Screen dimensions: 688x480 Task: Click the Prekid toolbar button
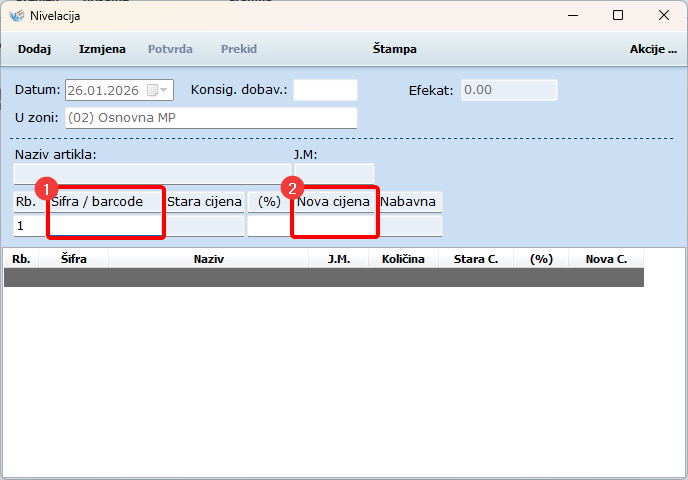tap(239, 49)
